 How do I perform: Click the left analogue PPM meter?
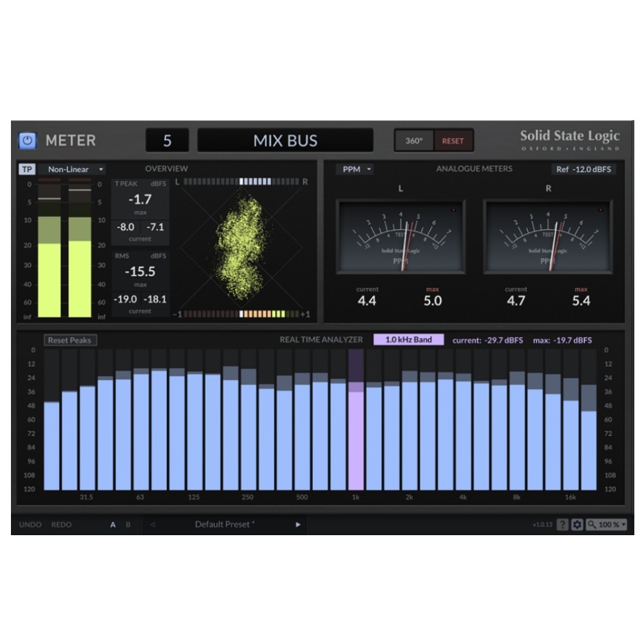click(401, 236)
